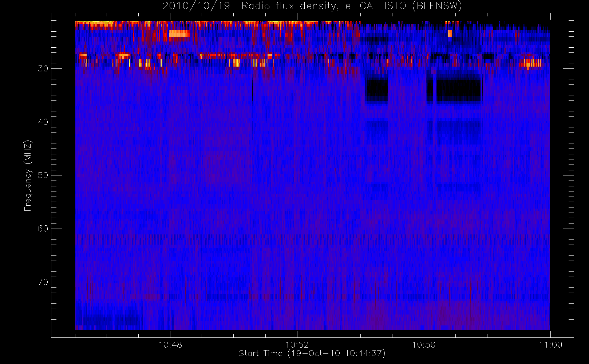Click the 40 MHz frequency tick label
This screenshot has height=364, width=589.
point(43,122)
